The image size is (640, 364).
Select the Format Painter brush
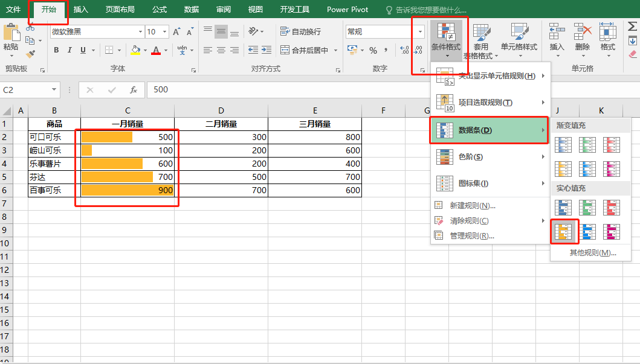(30, 54)
